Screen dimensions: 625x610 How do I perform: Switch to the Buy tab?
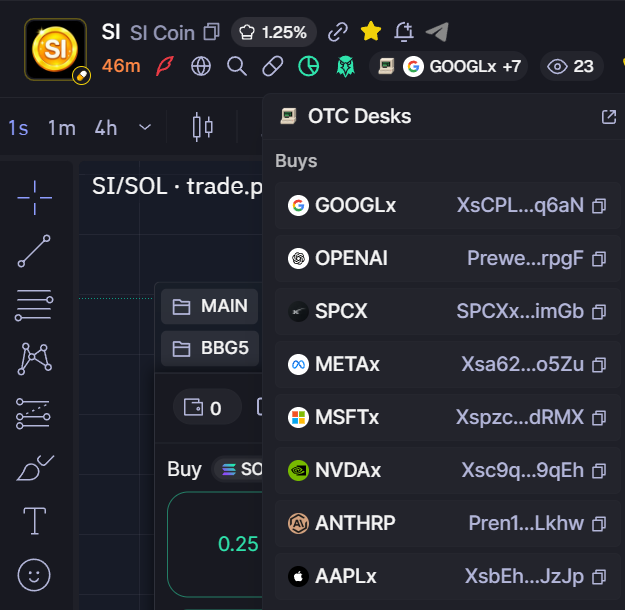coord(184,469)
